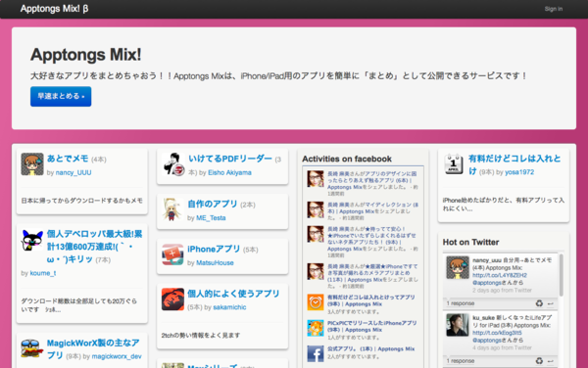
Task: Open iPhoneアプリ mix title
Action: (214, 249)
